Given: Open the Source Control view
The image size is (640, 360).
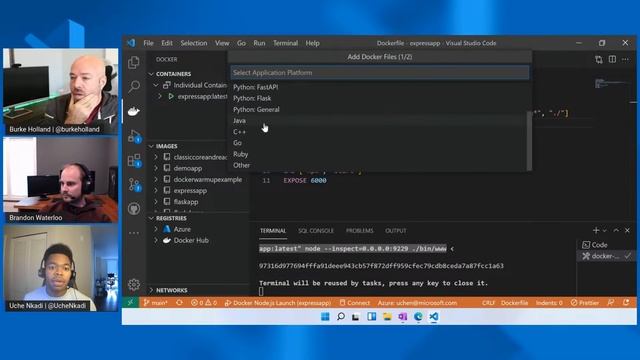Looking at the screenshot, I should (134, 184).
